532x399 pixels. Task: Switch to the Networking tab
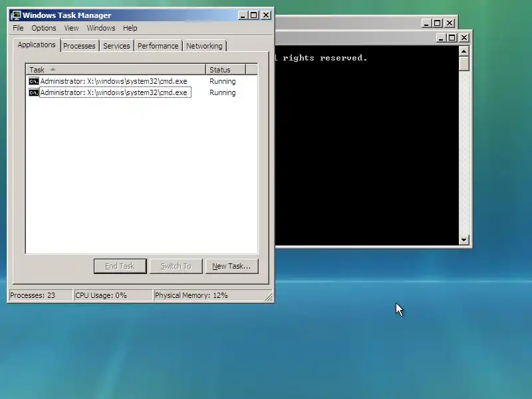[x=204, y=46]
